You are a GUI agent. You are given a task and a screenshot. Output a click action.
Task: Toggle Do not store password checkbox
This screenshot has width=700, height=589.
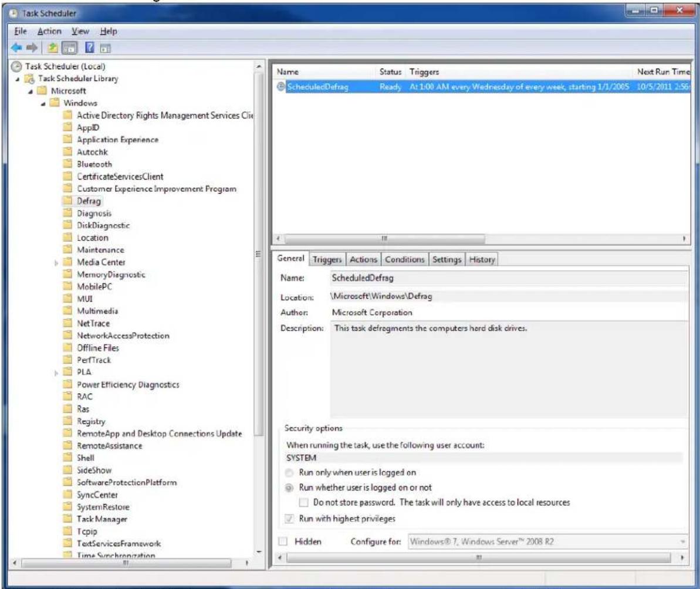[x=303, y=502]
